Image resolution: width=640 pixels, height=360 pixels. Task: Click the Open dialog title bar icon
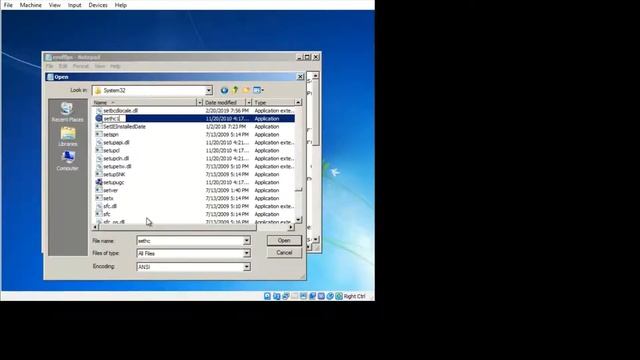point(50,77)
